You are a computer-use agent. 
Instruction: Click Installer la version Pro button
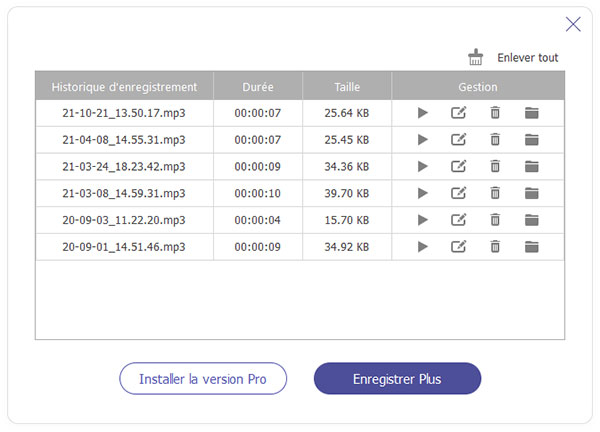(x=203, y=379)
